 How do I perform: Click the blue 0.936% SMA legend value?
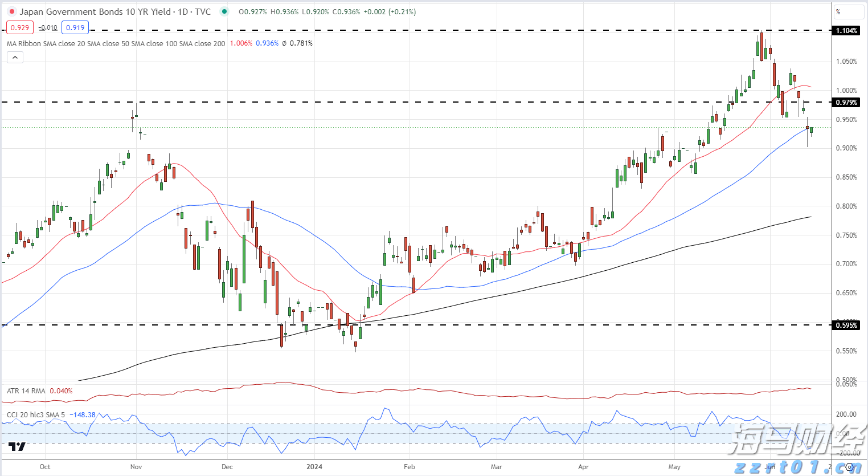pos(267,43)
